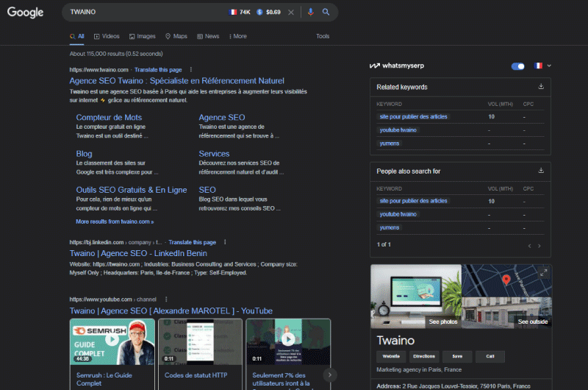Click the whatsmyserp logo
This screenshot has width=588, height=390.
pyautogui.click(x=397, y=65)
